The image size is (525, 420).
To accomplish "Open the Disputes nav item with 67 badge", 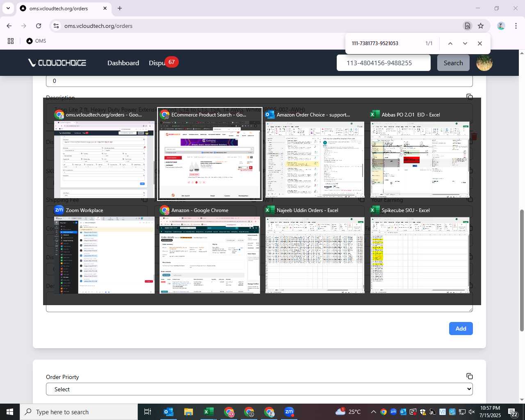I will [163, 63].
